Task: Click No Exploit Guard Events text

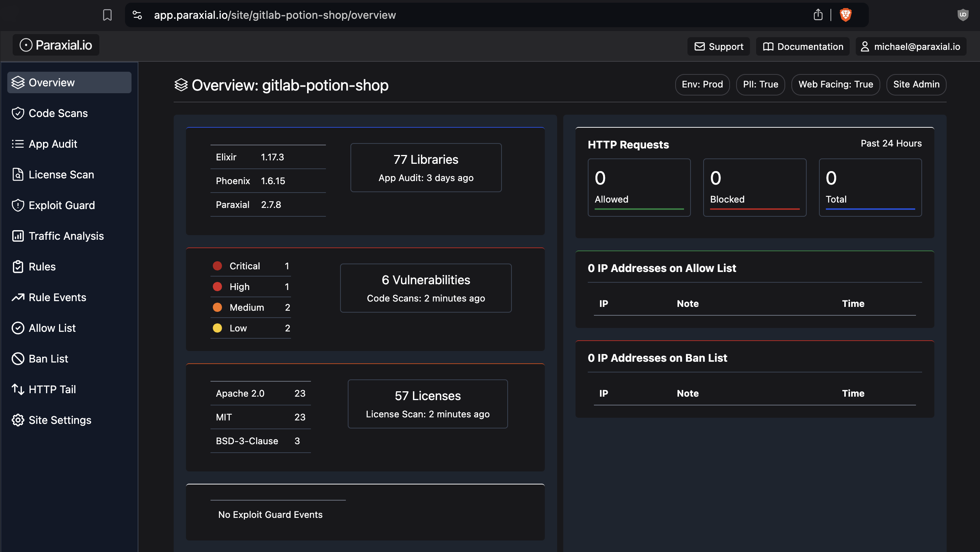Action: point(270,514)
